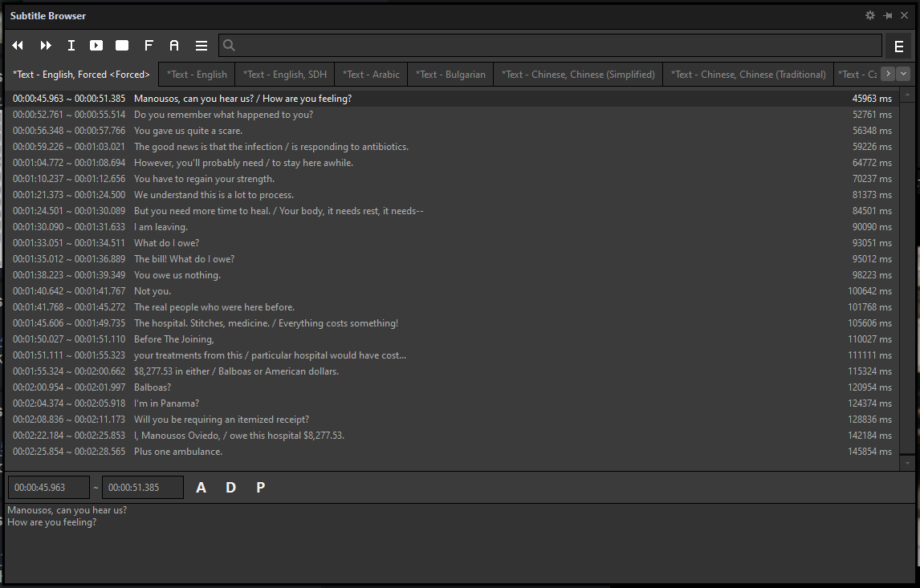Screen dimensions: 920x588
Task: Select 'your treatments from this' row
Action: pyautogui.click(x=452, y=355)
